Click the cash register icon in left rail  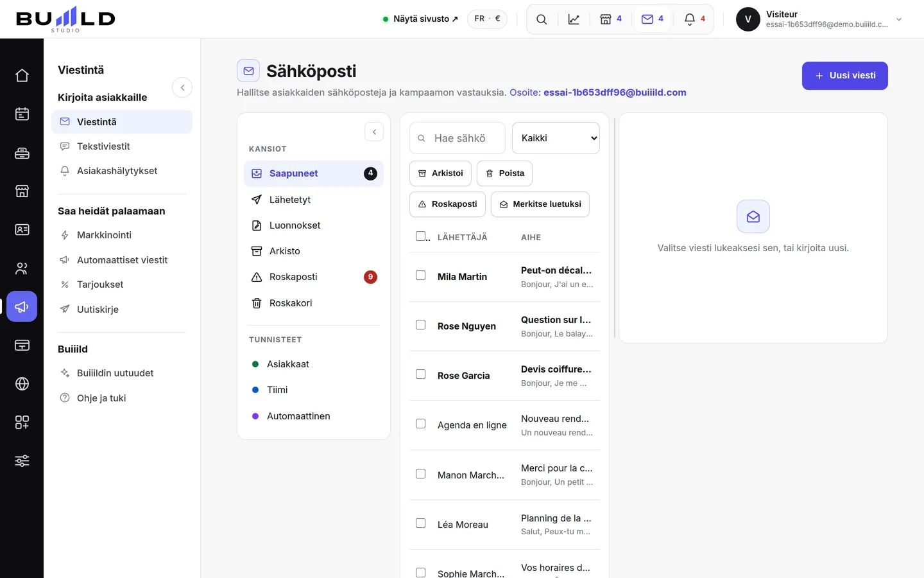tap(22, 153)
